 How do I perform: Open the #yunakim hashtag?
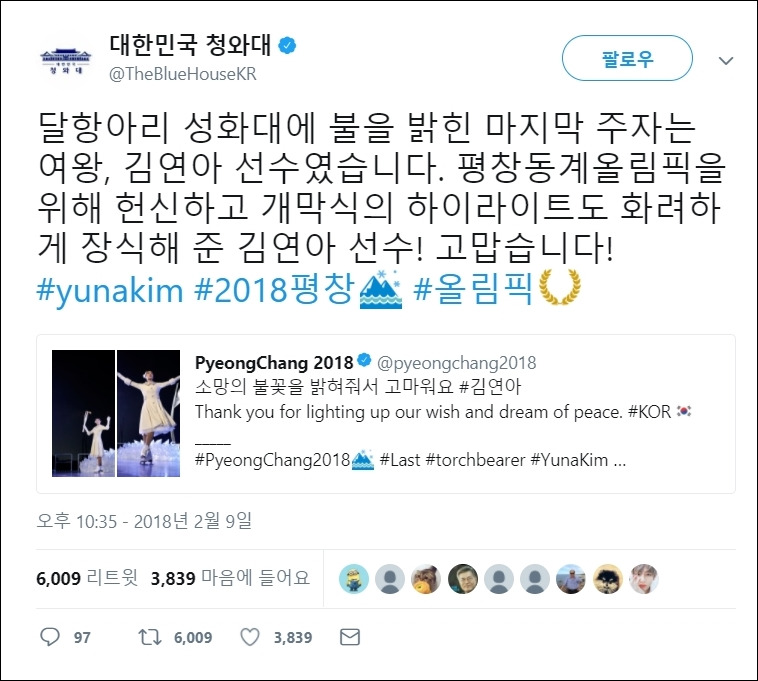pyautogui.click(x=110, y=290)
